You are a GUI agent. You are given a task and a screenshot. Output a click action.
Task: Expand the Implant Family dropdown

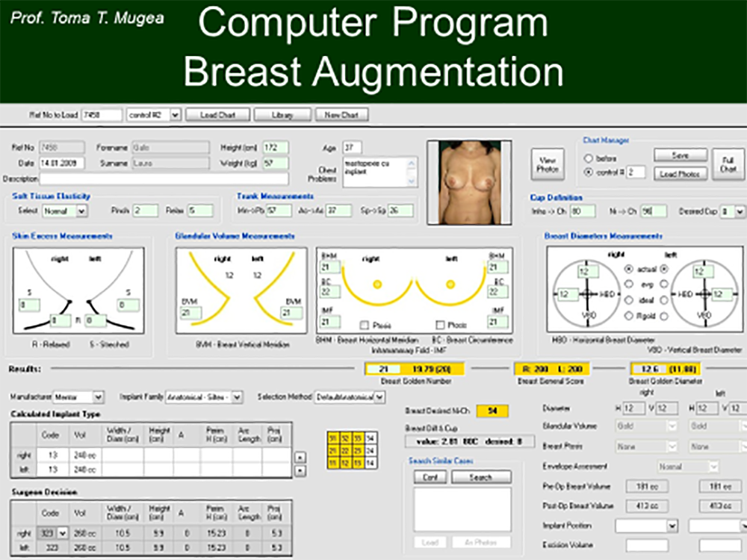pyautogui.click(x=237, y=397)
